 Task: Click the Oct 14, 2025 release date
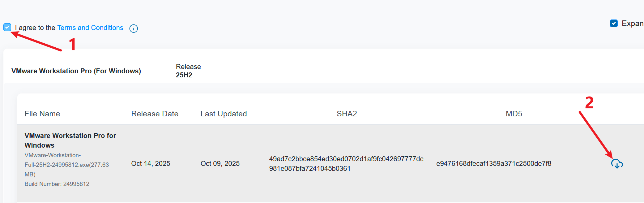tap(151, 164)
